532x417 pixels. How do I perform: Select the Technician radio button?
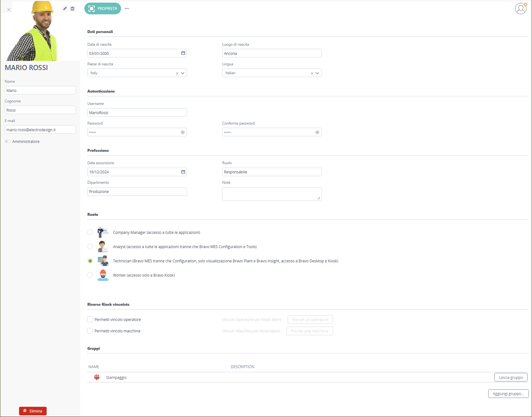coord(90,261)
